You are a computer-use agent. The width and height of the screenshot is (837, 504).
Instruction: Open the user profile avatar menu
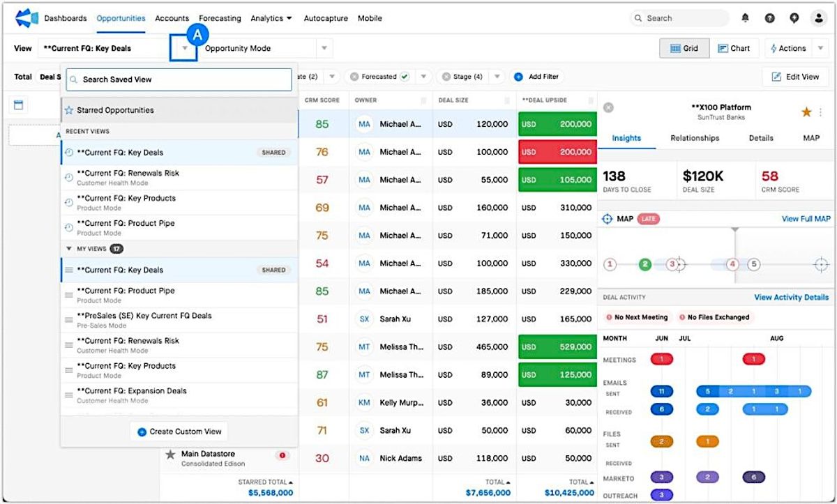click(818, 18)
